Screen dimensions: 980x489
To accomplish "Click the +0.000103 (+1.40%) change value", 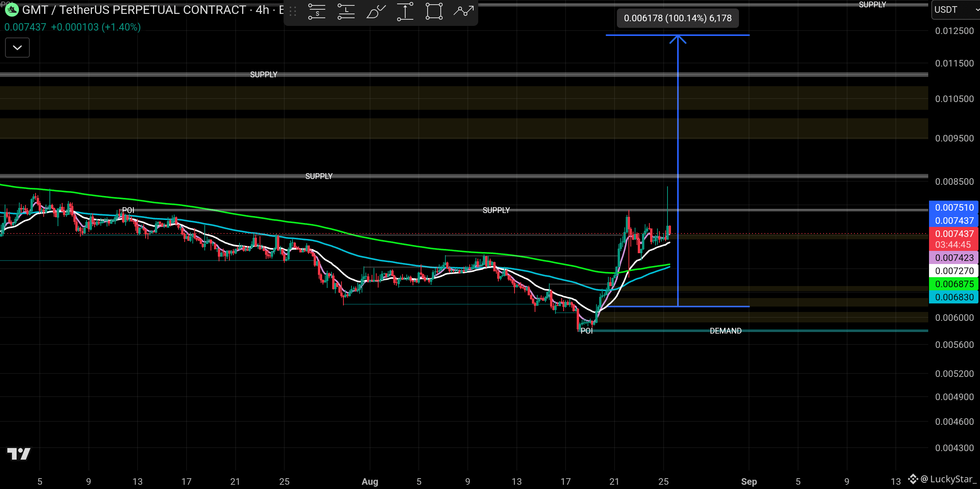I will tap(96, 27).
